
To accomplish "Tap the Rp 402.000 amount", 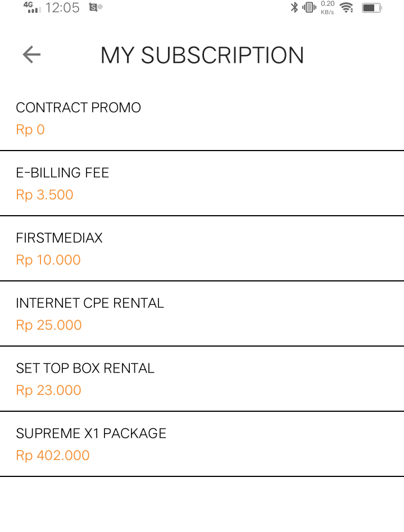I will pos(53,455).
